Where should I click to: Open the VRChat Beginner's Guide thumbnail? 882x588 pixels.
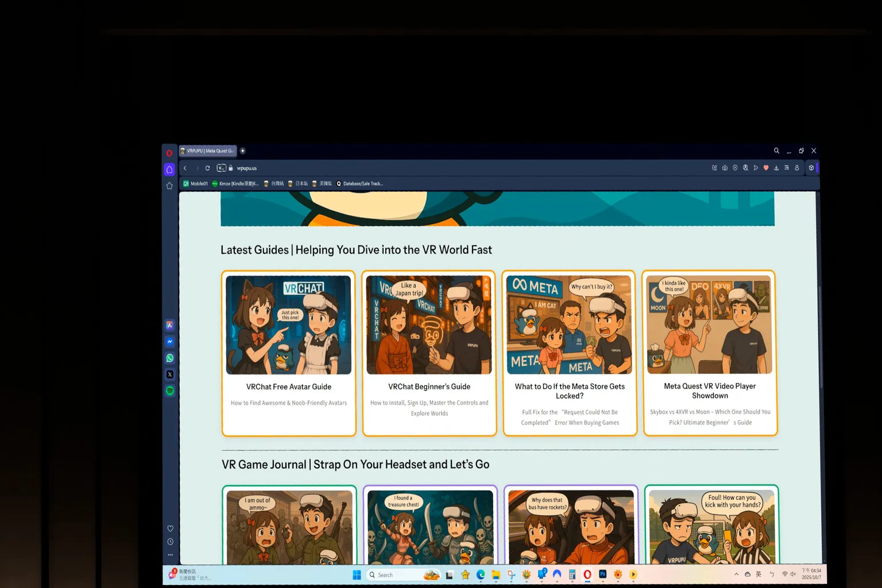(429, 325)
